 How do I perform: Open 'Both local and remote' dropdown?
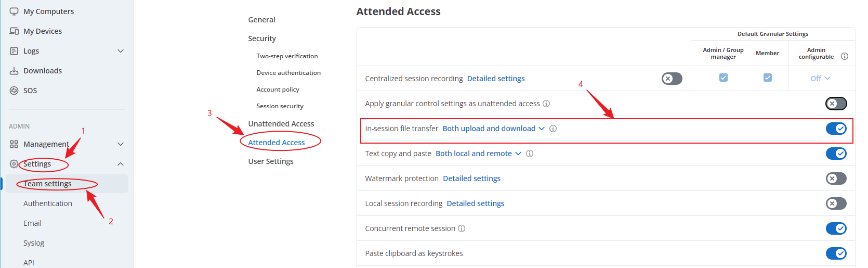click(478, 154)
